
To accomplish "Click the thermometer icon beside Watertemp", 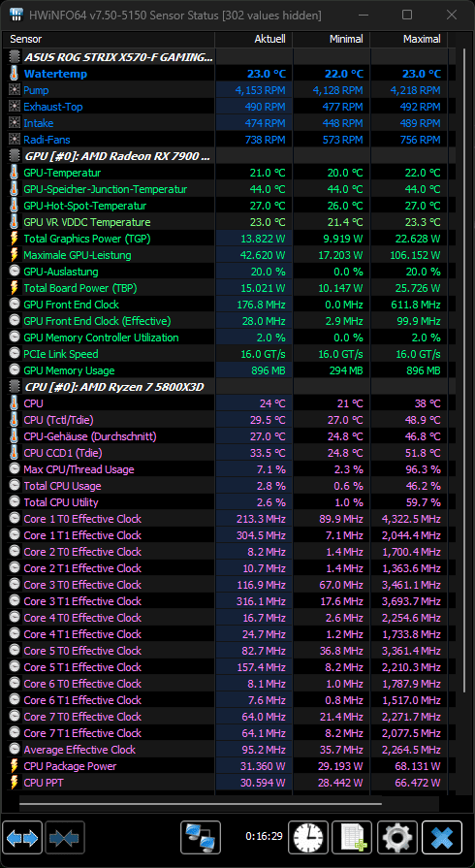I will click(15, 74).
